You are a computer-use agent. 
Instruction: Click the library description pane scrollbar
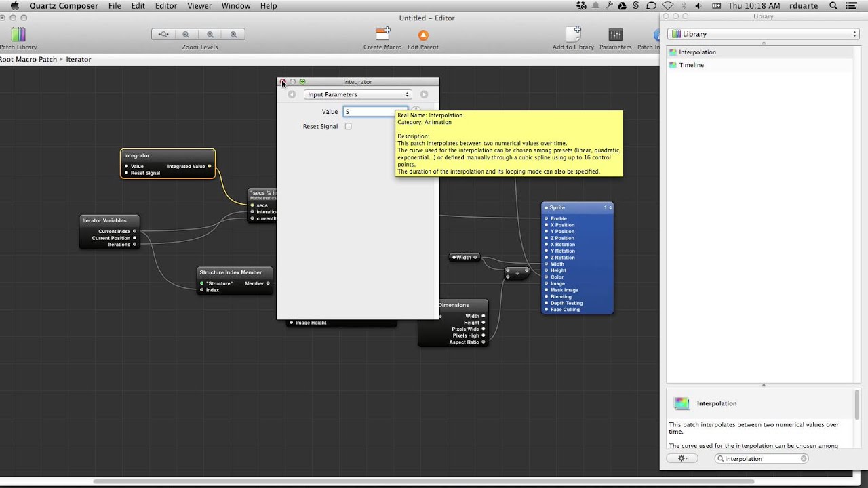[857, 405]
